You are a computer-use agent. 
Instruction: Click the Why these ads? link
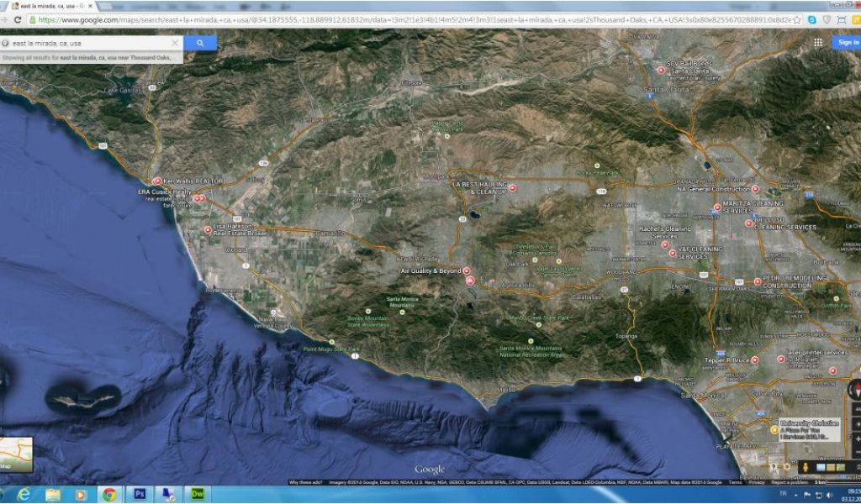tap(305, 483)
